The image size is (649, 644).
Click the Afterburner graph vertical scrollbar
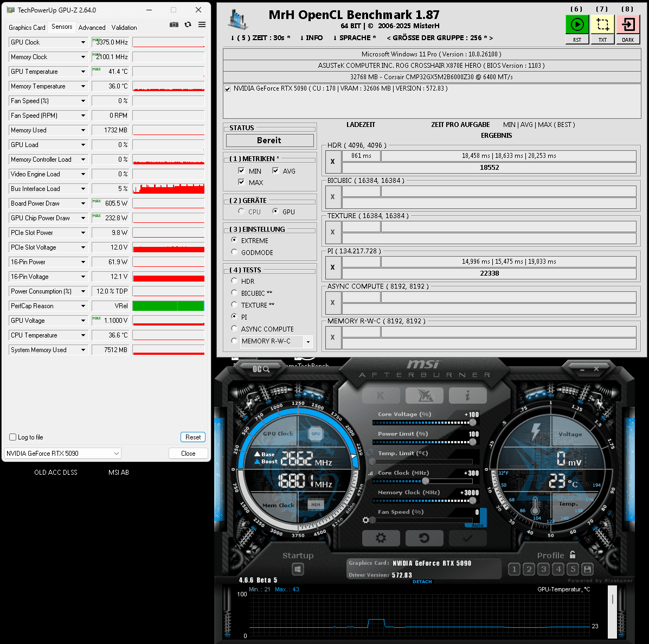click(613, 612)
